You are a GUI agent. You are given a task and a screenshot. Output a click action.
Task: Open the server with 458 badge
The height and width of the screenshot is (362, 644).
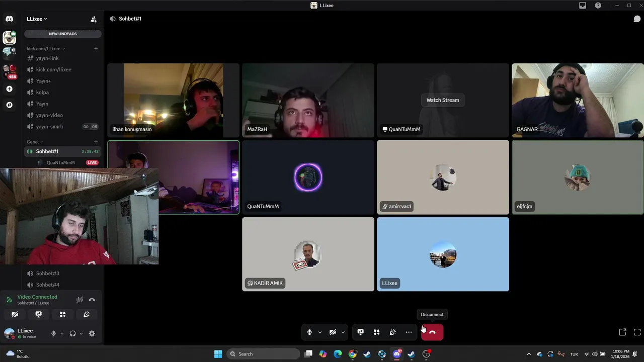click(9, 71)
